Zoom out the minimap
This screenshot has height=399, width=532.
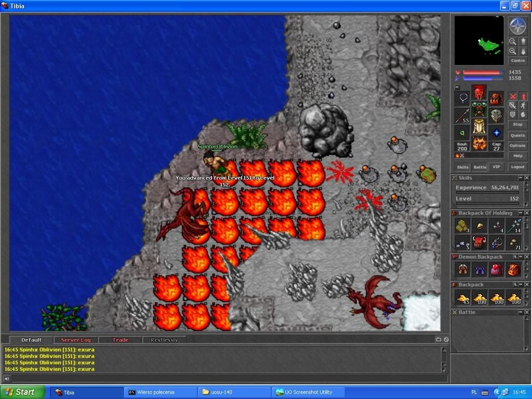click(513, 42)
